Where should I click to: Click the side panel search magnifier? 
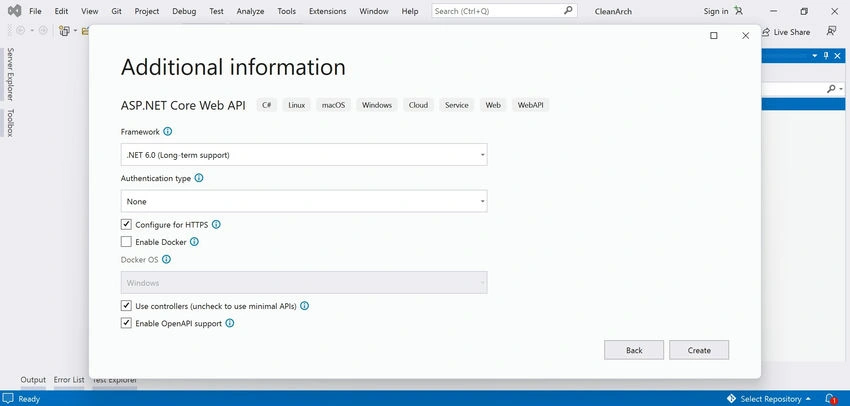tap(832, 88)
